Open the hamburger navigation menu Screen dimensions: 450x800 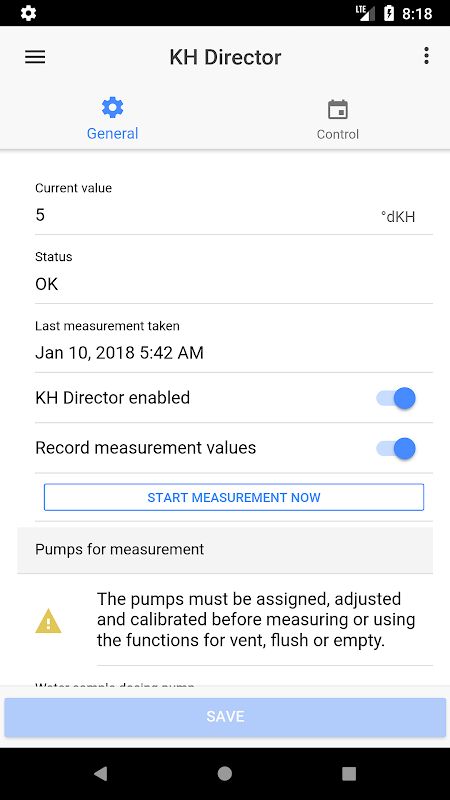(35, 57)
